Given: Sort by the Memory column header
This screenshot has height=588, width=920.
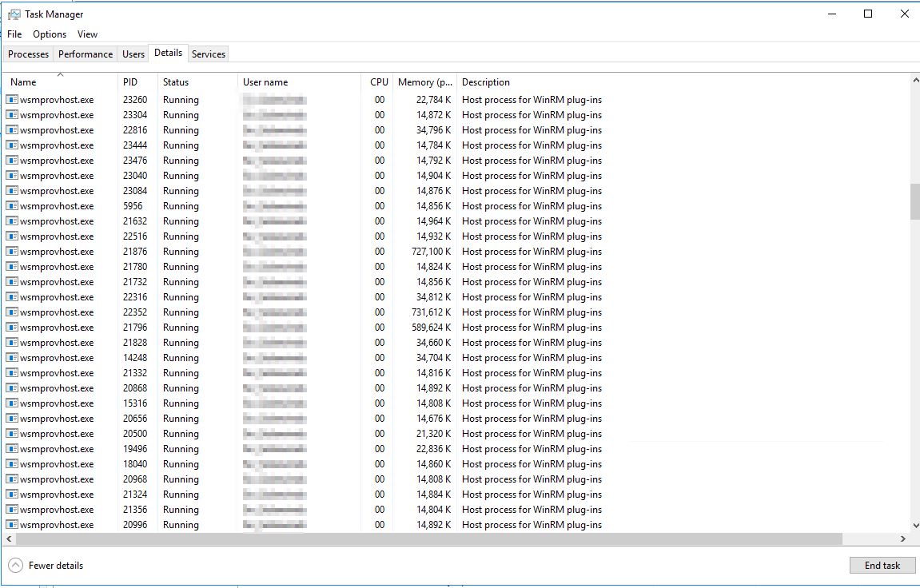Looking at the screenshot, I should tap(424, 82).
